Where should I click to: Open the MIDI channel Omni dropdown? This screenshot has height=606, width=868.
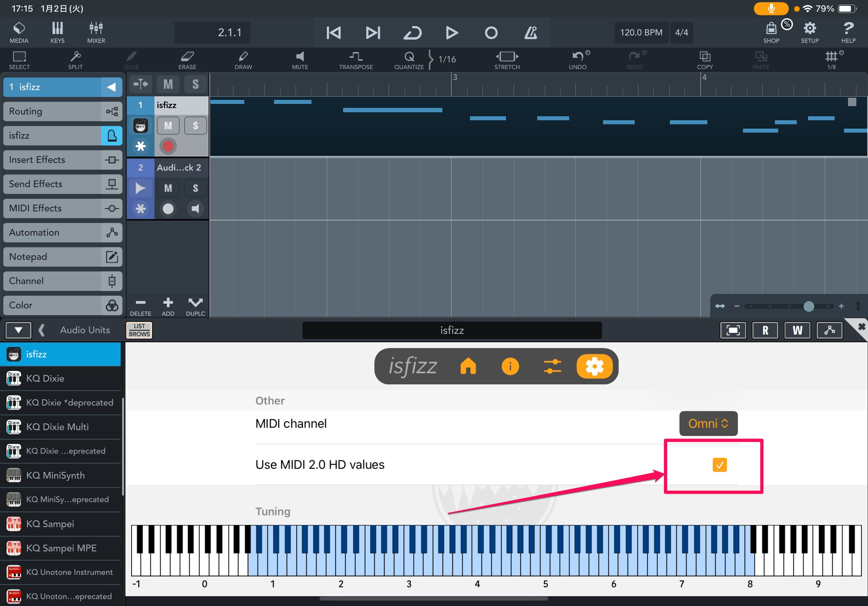coord(708,424)
